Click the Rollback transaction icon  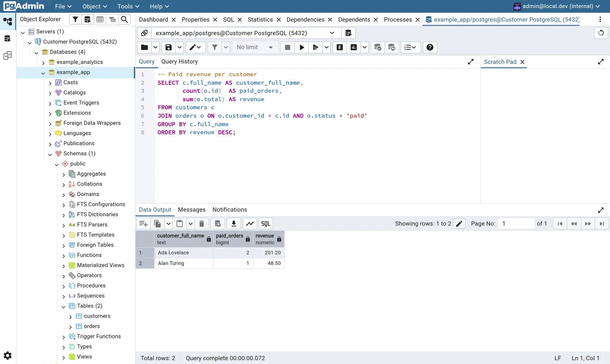pyautogui.click(x=392, y=47)
